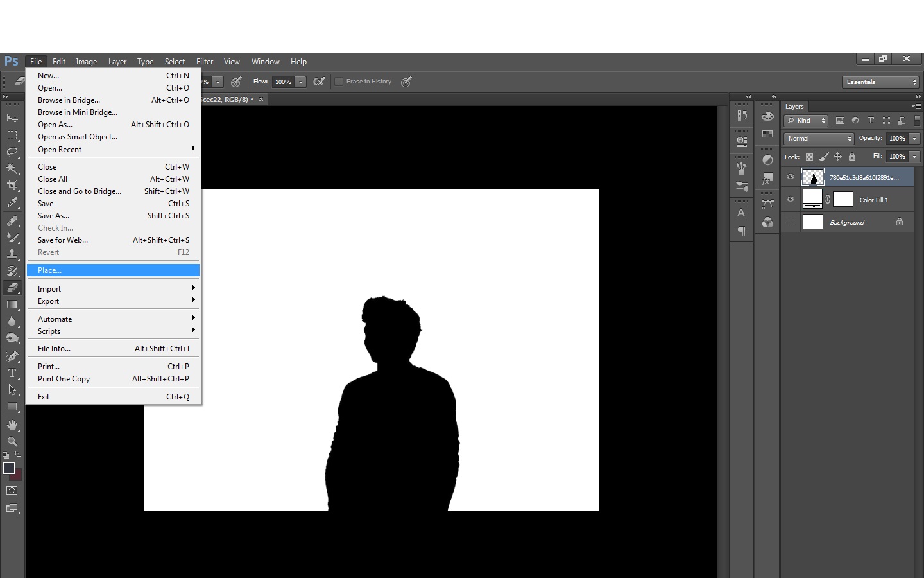Viewport: 924px width, 578px height.
Task: Activate the Zoom tool
Action: 12,442
